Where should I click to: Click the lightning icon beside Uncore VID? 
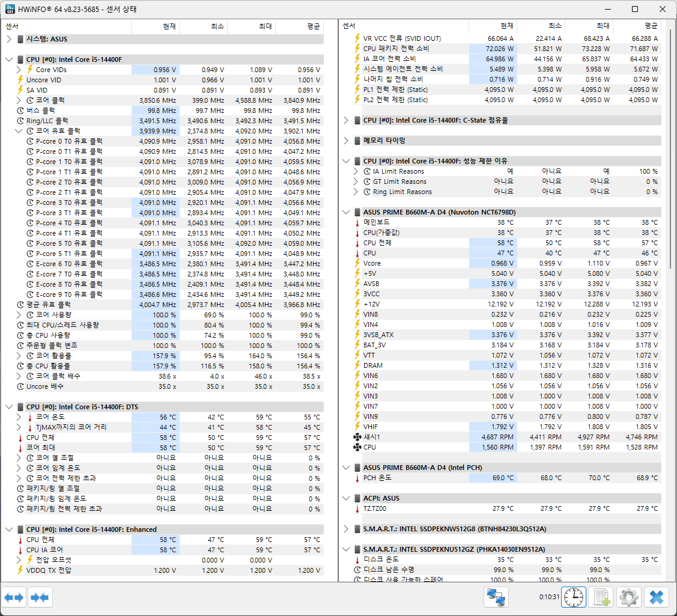click(20, 80)
